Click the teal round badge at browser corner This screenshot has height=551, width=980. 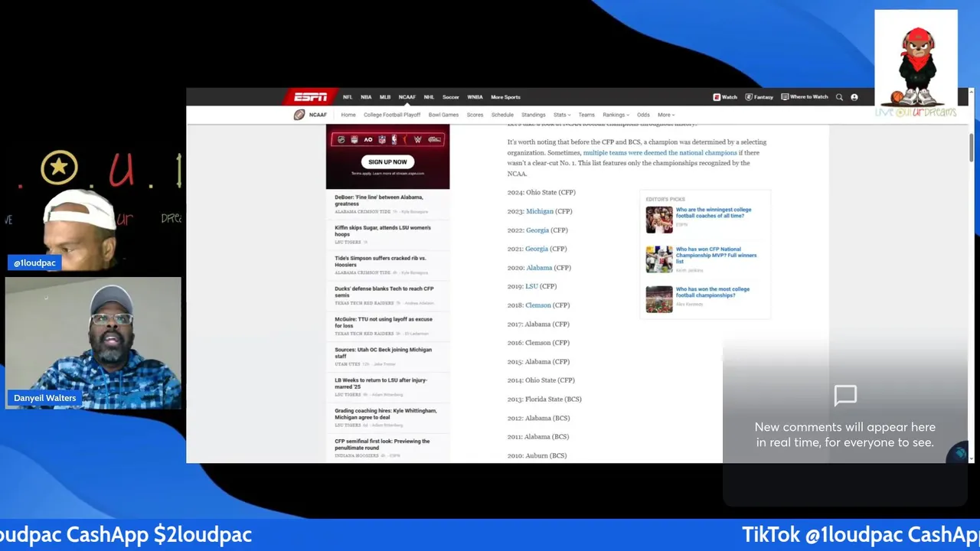click(x=959, y=453)
